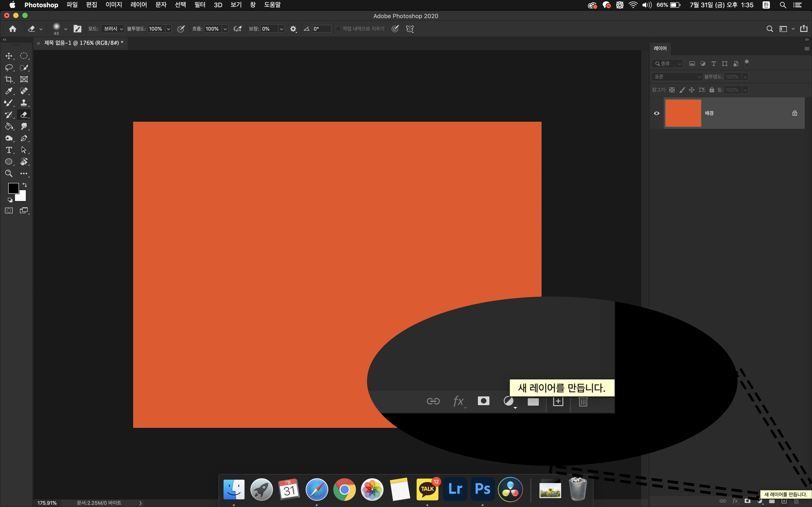Select the Eyedropper tool
This screenshot has height=507, width=812.
9,91
